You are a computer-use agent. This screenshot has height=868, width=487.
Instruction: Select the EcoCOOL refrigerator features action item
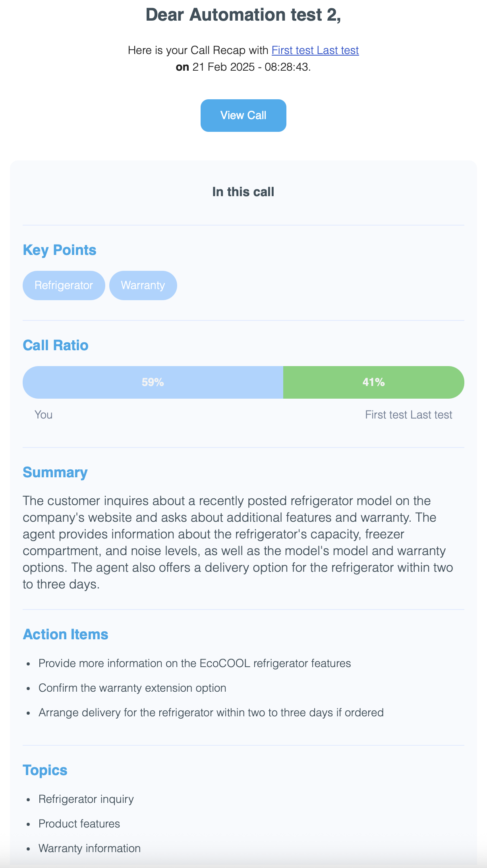[195, 664]
